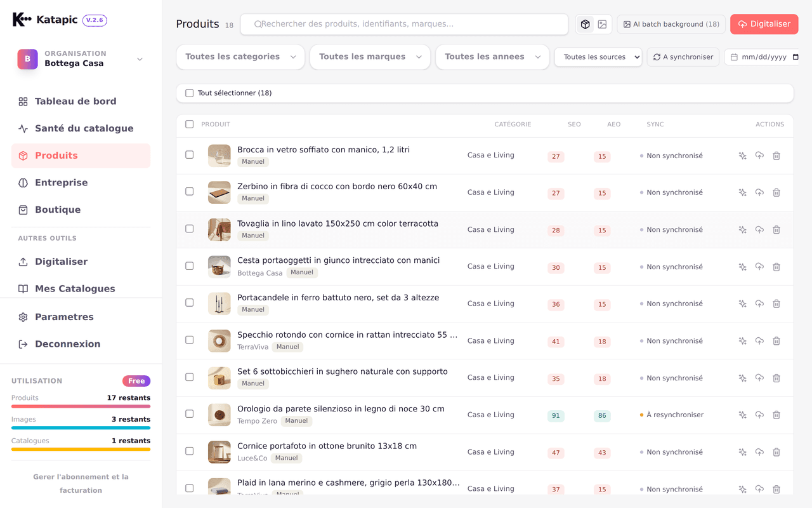
Task: Delete the Zerbino in fibra di cocco product
Action: click(x=776, y=192)
